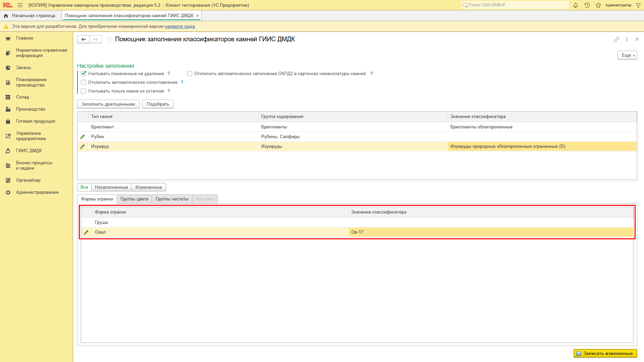Click Бизнес-процессы и задачи icon
This screenshot has height=362, width=644.
tap(8, 166)
